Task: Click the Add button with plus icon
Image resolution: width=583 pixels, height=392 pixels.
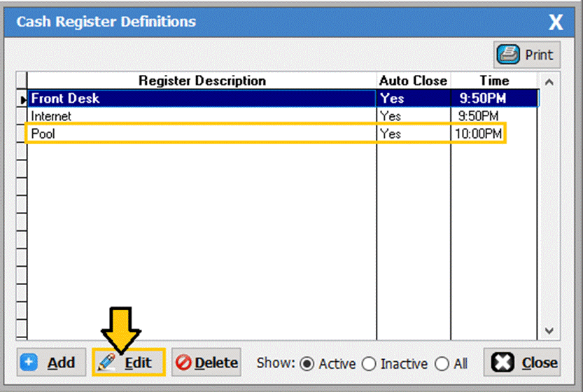Action: coord(52,363)
